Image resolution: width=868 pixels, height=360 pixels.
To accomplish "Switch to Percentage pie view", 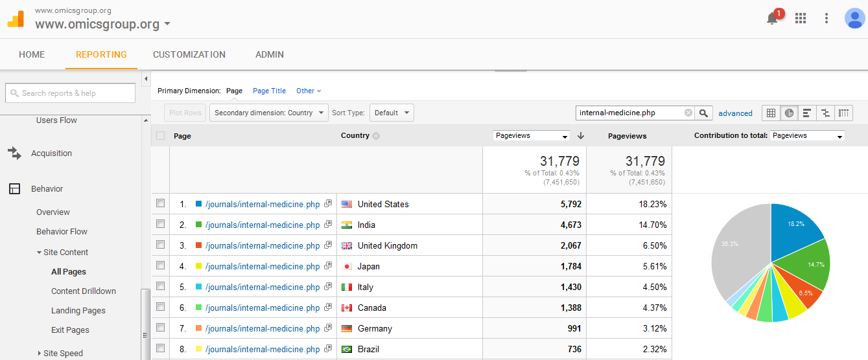I will [789, 113].
